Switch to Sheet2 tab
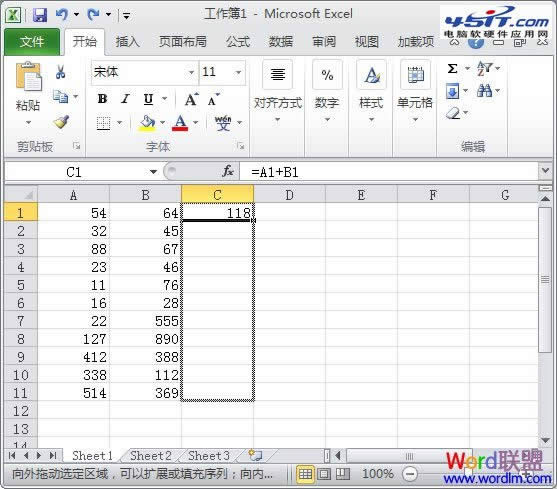This screenshot has width=557, height=489. pyautogui.click(x=151, y=456)
